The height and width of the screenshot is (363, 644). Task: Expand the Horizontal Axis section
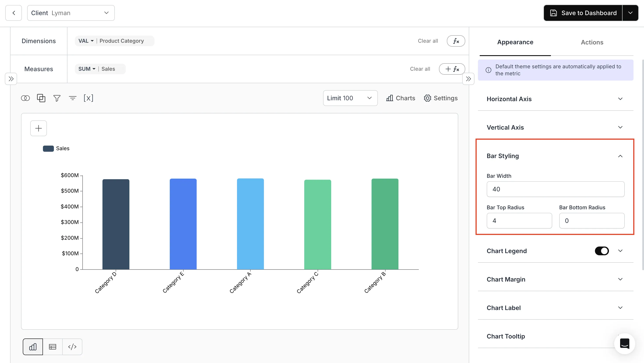[555, 99]
